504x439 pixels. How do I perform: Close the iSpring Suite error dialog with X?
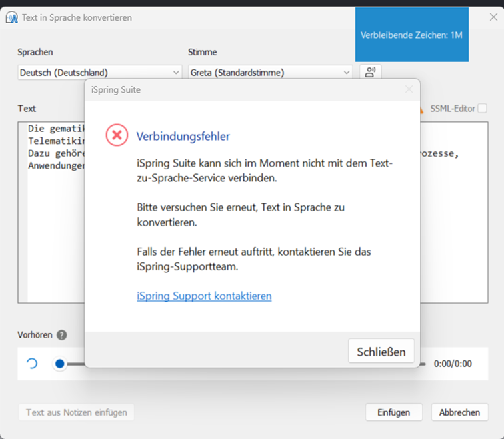409,89
